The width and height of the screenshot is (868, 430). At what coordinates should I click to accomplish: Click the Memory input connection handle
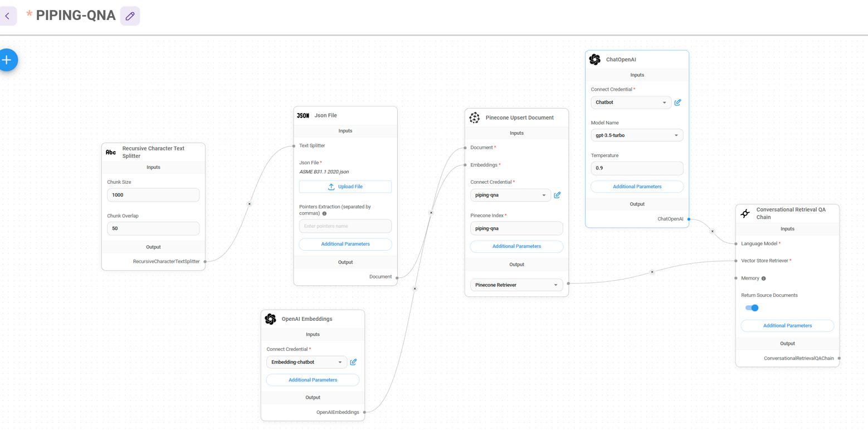pyautogui.click(x=736, y=278)
